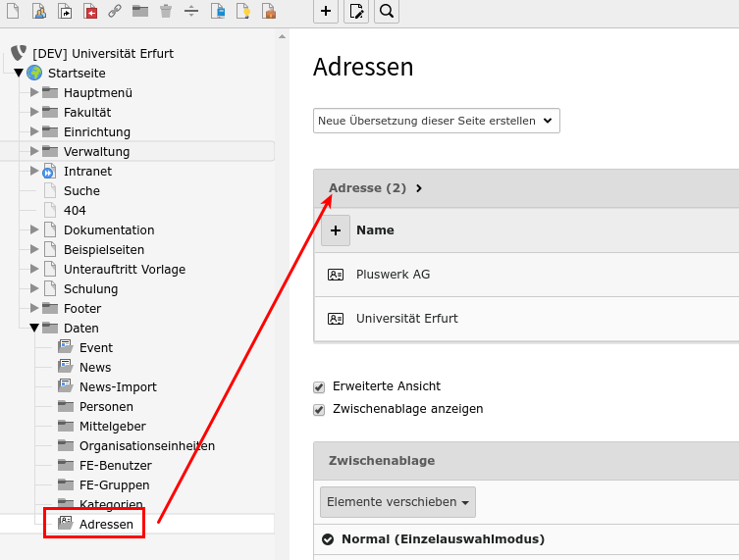This screenshot has width=739, height=560.
Task: Click the recycler trash icon in toolbar
Action: (x=166, y=11)
